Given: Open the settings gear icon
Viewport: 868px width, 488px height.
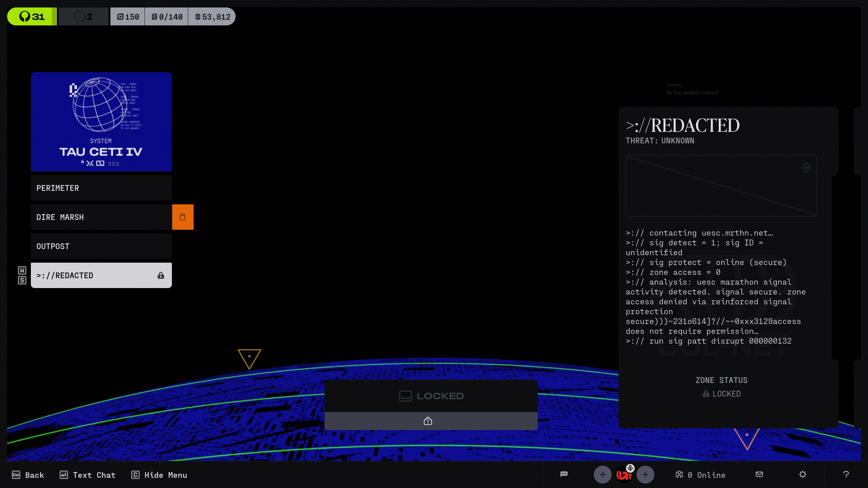Looking at the screenshot, I should (803, 474).
